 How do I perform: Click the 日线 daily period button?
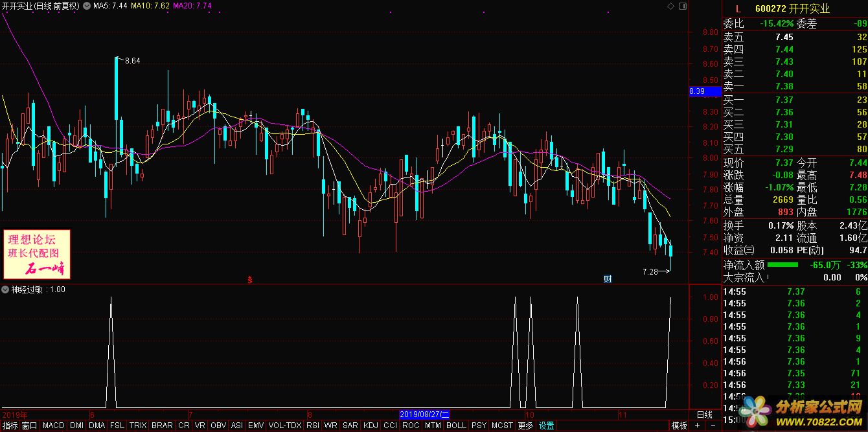pos(705,414)
